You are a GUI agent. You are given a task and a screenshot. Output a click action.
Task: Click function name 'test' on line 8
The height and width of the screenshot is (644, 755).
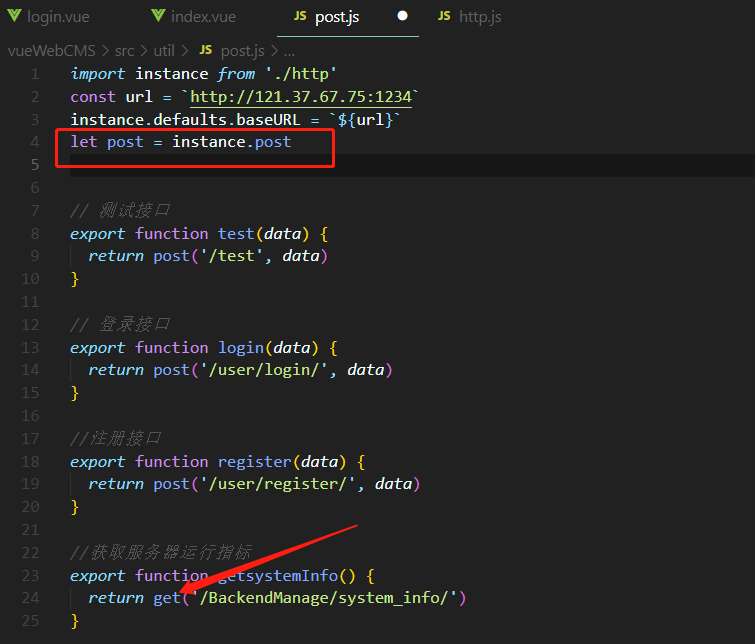[236, 234]
